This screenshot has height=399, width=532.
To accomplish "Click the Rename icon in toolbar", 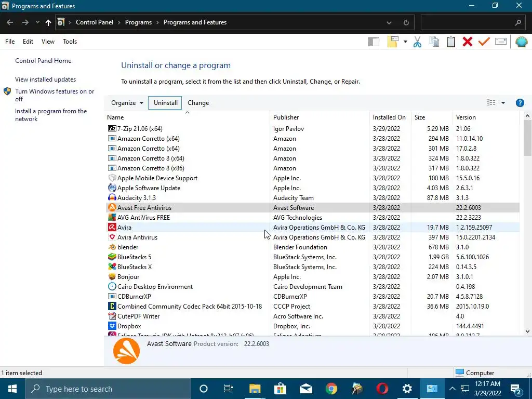I will click(501, 42).
